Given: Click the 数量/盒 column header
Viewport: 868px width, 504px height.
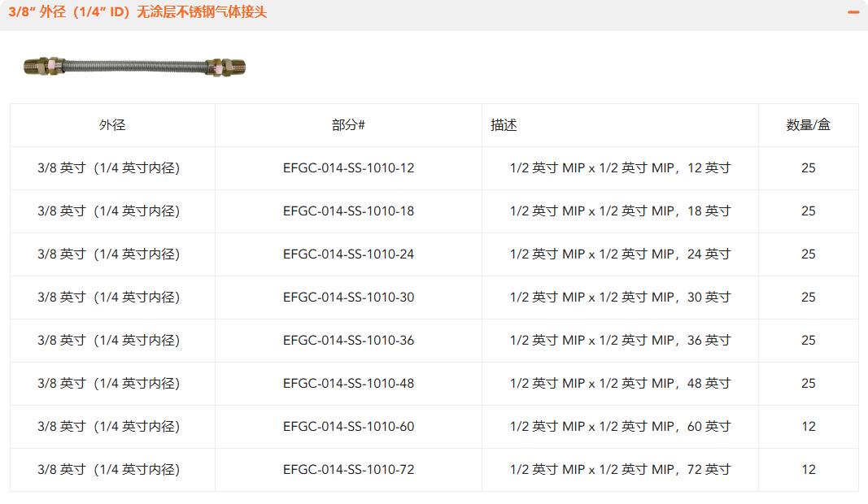Looking at the screenshot, I should pos(808,125).
